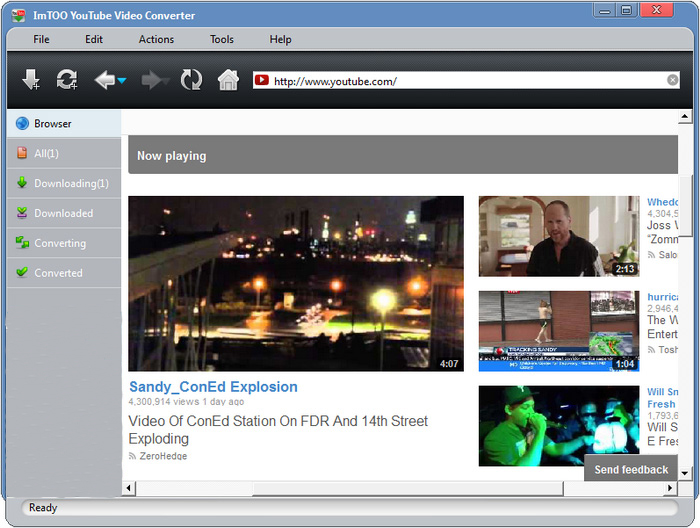Viewport: 700px width, 528px height.
Task: Click the Browser globe icon
Action: pyautogui.click(x=22, y=124)
